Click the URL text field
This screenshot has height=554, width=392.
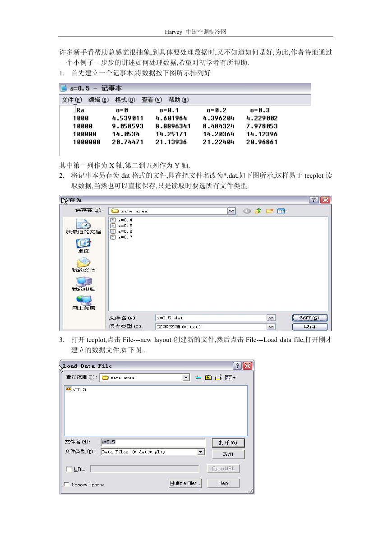(145, 469)
